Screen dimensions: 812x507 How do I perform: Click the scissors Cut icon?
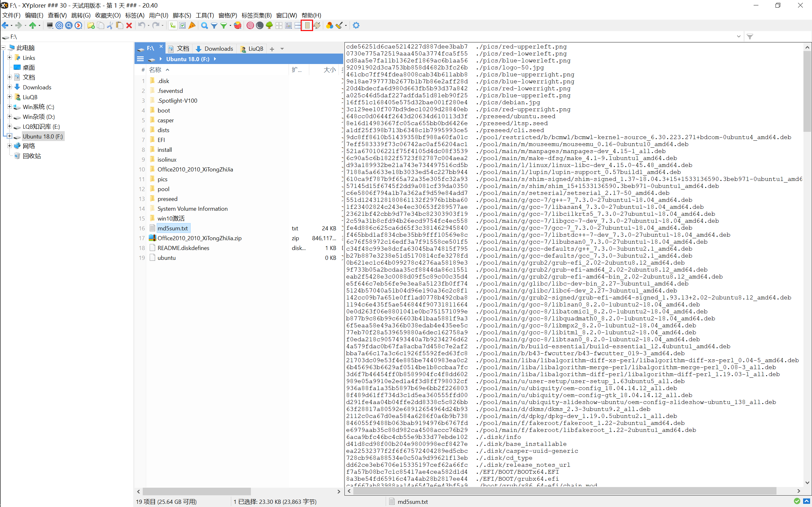coord(110,25)
